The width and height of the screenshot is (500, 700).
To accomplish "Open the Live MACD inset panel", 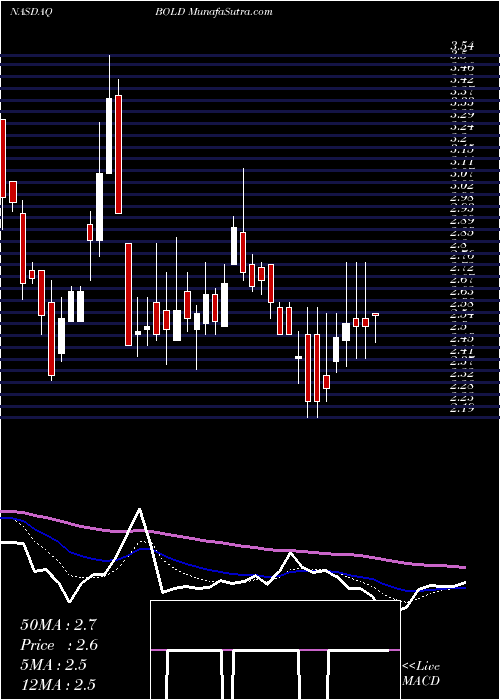I will (x=275, y=650).
